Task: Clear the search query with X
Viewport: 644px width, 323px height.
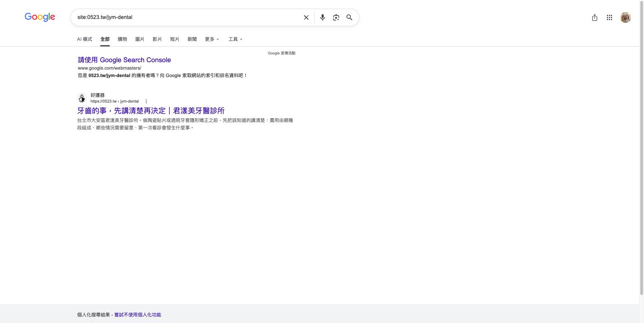Action: pyautogui.click(x=306, y=17)
